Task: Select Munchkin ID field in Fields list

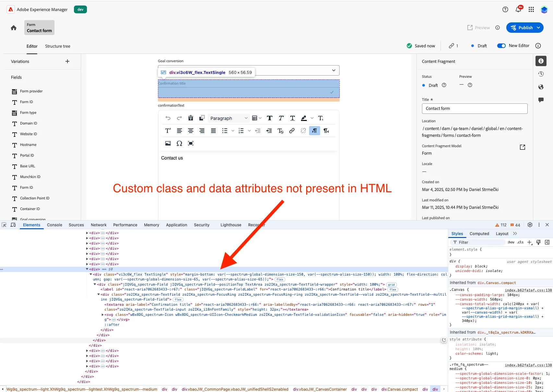Action: 30,177
